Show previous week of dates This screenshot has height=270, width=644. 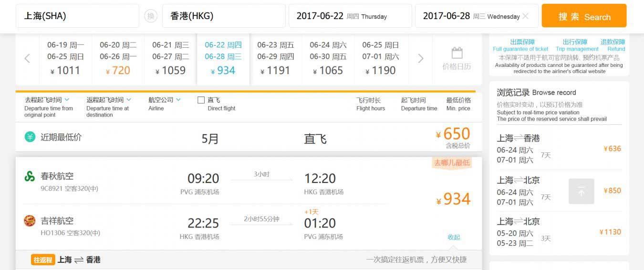[x=27, y=59]
